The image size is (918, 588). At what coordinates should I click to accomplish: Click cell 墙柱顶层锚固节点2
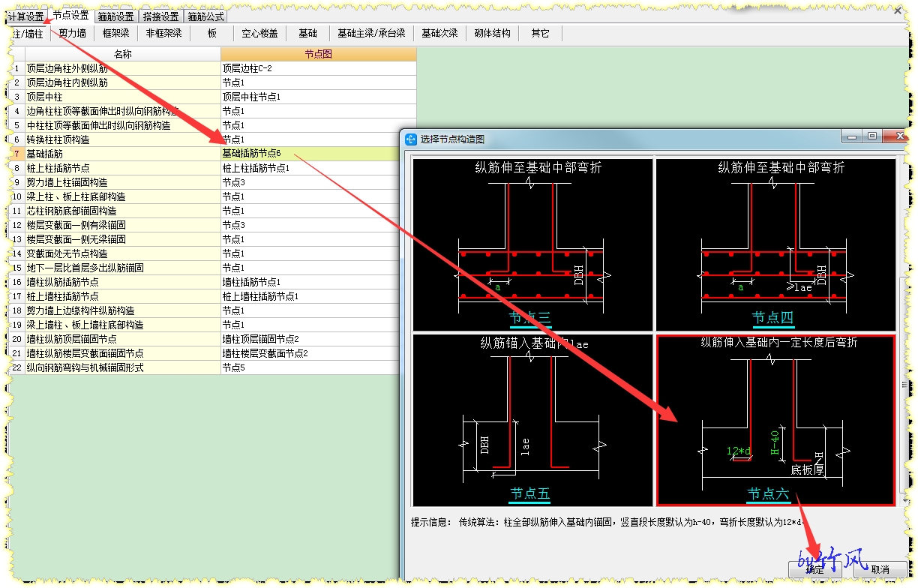click(x=311, y=339)
